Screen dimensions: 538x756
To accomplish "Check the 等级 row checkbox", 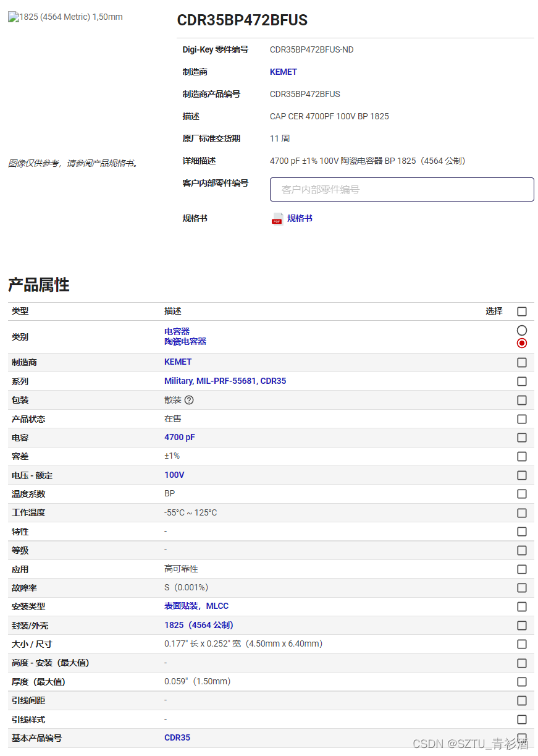I will 522,550.
